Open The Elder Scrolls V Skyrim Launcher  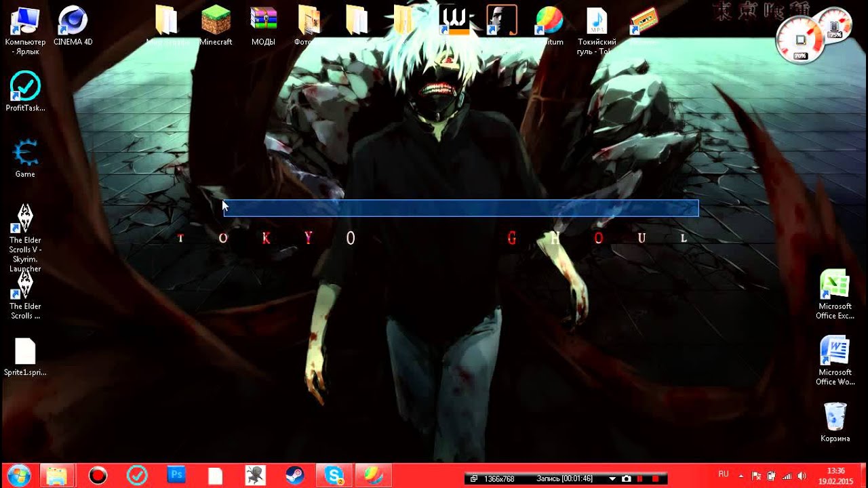[x=25, y=218]
